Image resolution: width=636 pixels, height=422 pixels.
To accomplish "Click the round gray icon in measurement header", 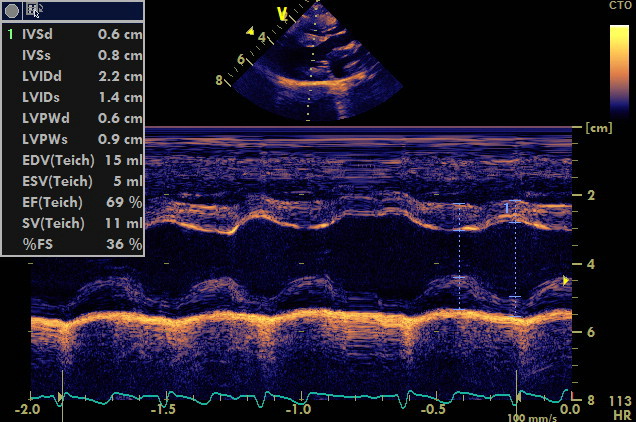I will coord(12,10).
